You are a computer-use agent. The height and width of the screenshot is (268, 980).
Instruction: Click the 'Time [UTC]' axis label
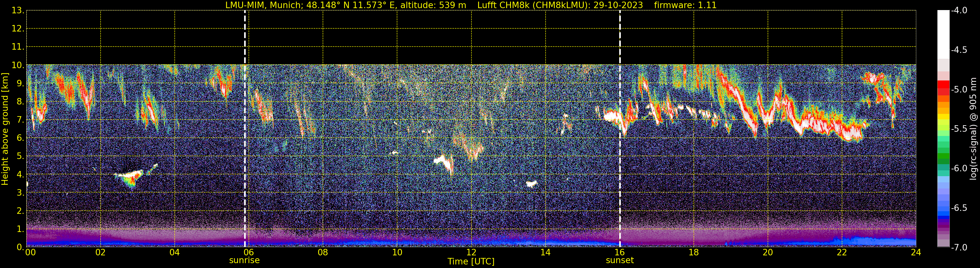[471, 262]
